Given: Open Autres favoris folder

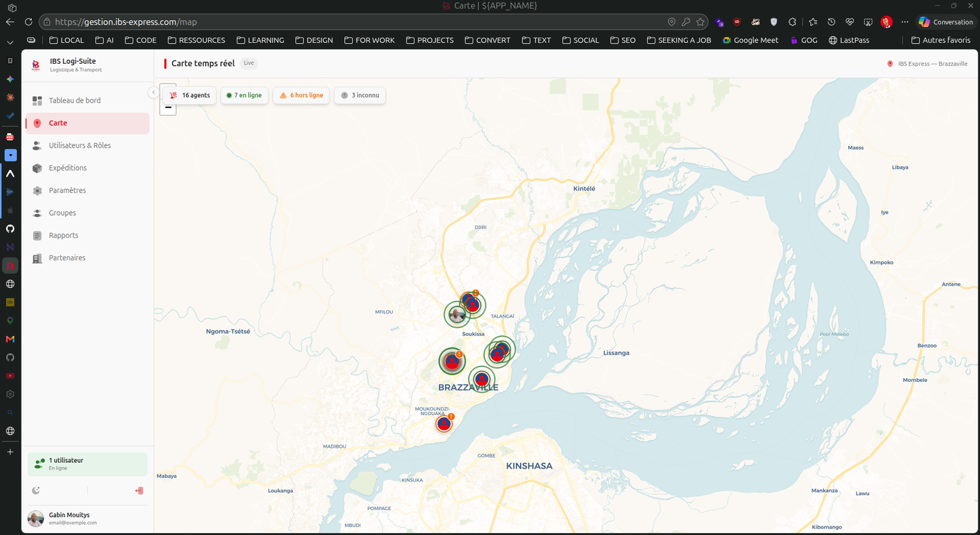Looking at the screenshot, I should coord(941,40).
